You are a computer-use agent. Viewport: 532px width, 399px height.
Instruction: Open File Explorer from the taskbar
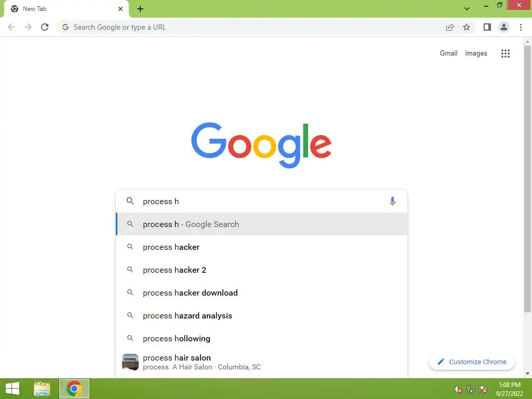pyautogui.click(x=42, y=389)
